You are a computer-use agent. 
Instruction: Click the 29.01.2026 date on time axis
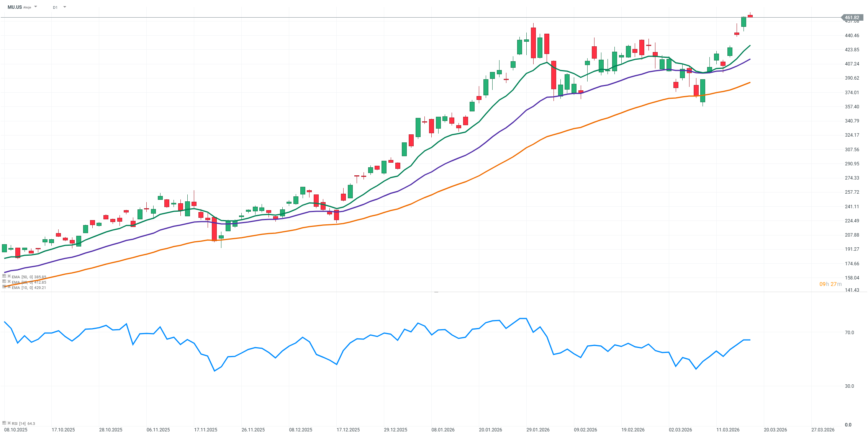[538, 430]
